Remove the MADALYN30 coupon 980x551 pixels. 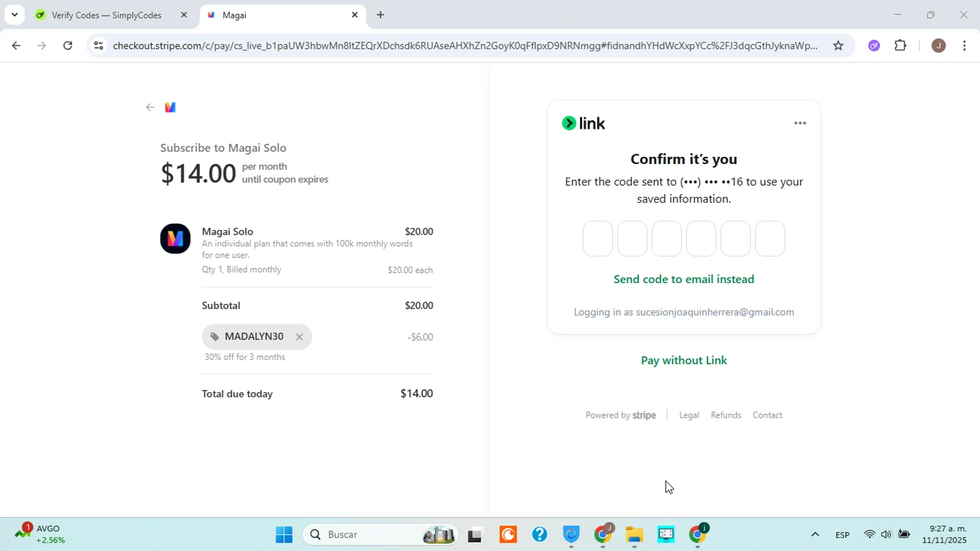[299, 337]
